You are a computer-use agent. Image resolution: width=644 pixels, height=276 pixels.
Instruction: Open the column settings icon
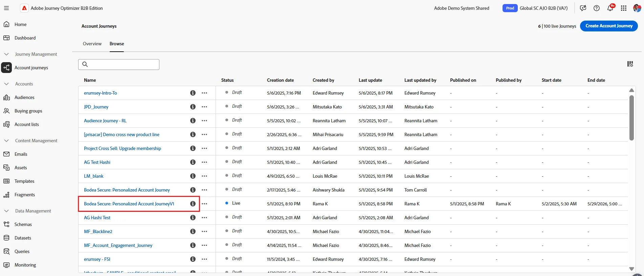pyautogui.click(x=630, y=64)
